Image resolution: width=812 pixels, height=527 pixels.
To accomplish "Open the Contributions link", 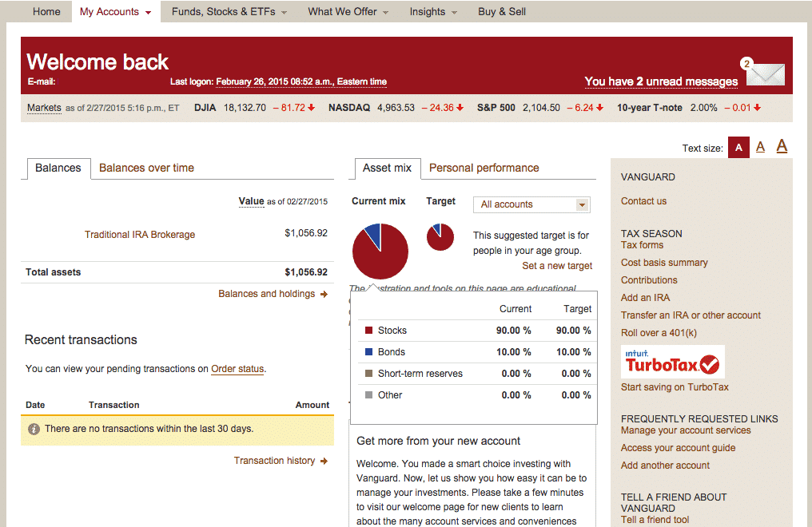I will (x=650, y=280).
